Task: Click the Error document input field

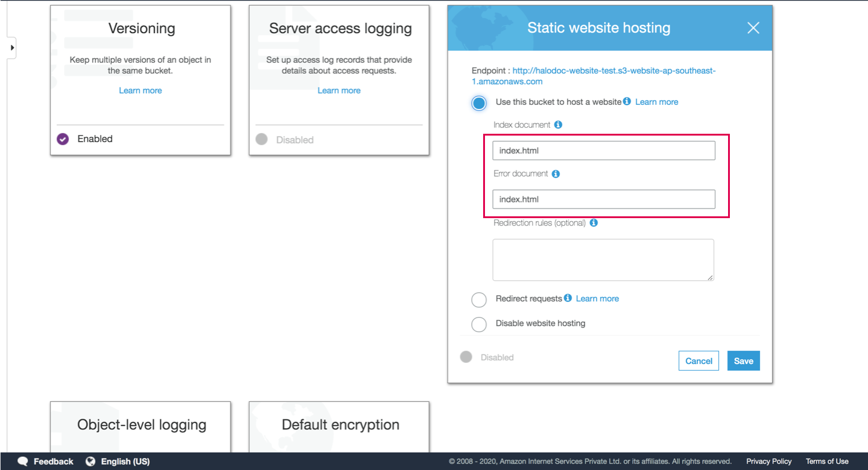Action: point(604,199)
